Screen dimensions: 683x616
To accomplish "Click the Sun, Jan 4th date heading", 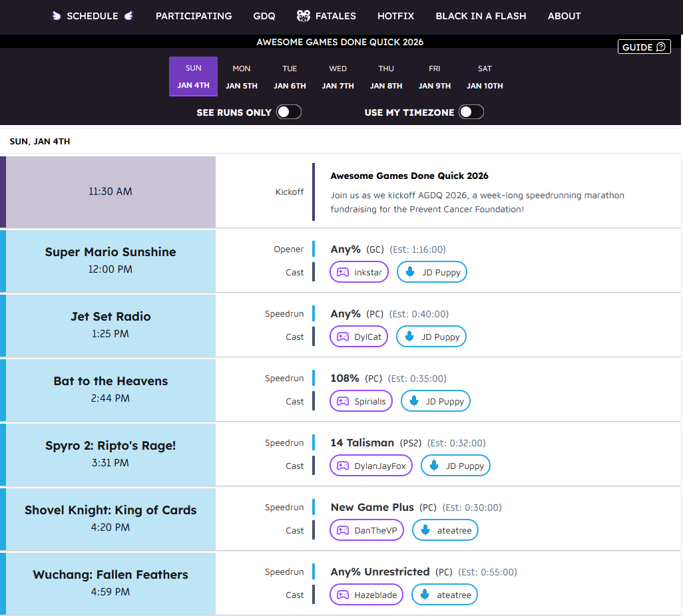I will click(40, 141).
